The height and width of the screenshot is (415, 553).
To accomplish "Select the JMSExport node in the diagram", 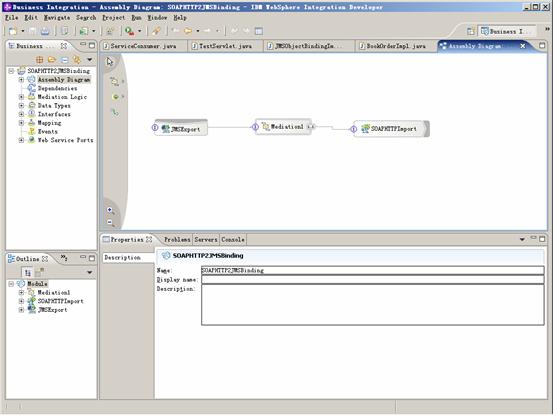I will (181, 128).
